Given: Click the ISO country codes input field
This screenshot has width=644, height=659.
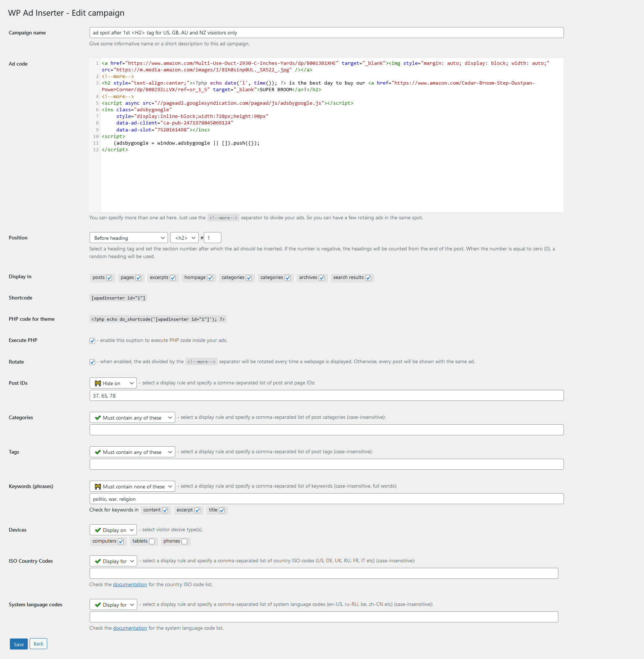Looking at the screenshot, I should pos(324,573).
